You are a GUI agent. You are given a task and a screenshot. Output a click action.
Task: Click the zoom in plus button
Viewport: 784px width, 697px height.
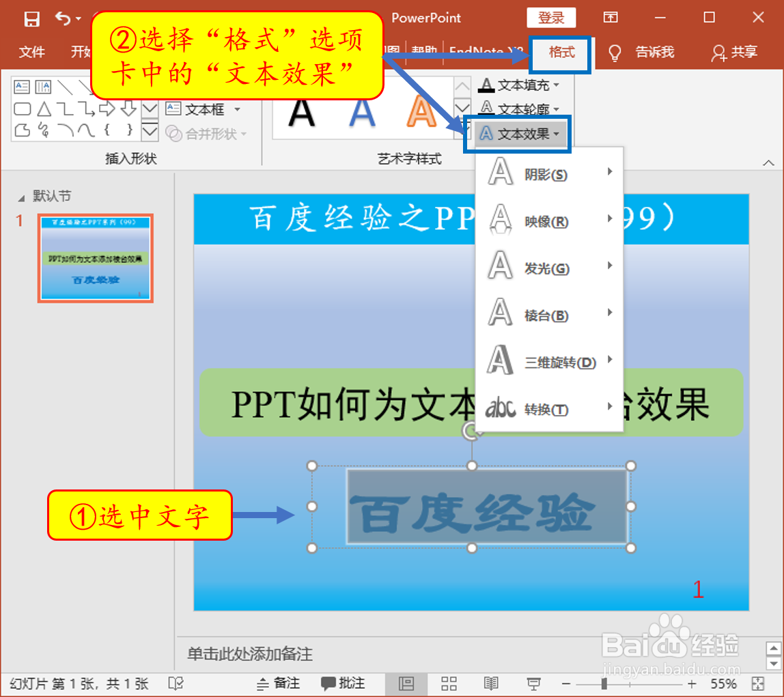click(692, 683)
